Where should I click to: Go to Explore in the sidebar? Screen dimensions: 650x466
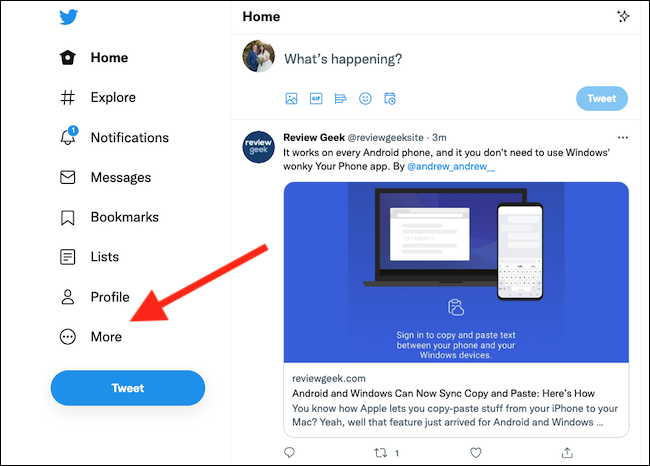tap(97, 97)
